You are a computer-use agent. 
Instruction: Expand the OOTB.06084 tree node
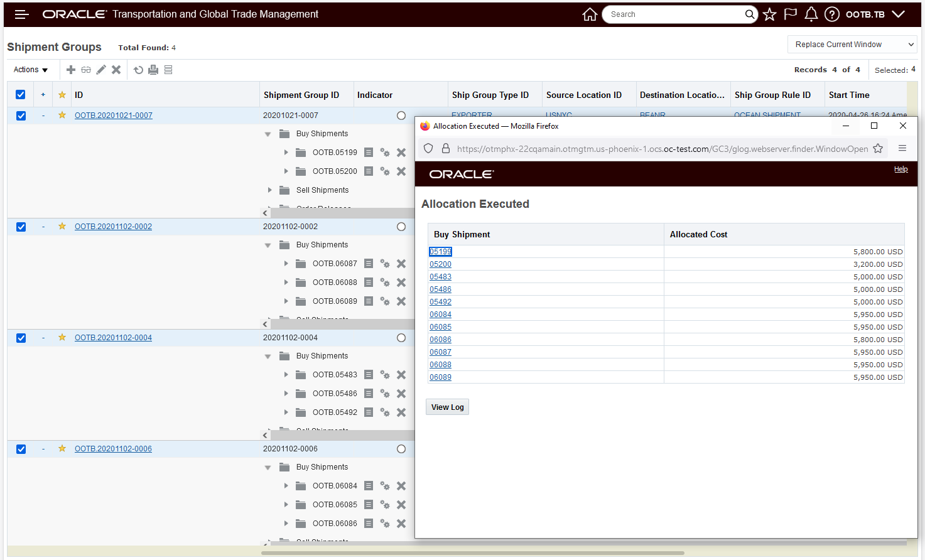pos(286,486)
